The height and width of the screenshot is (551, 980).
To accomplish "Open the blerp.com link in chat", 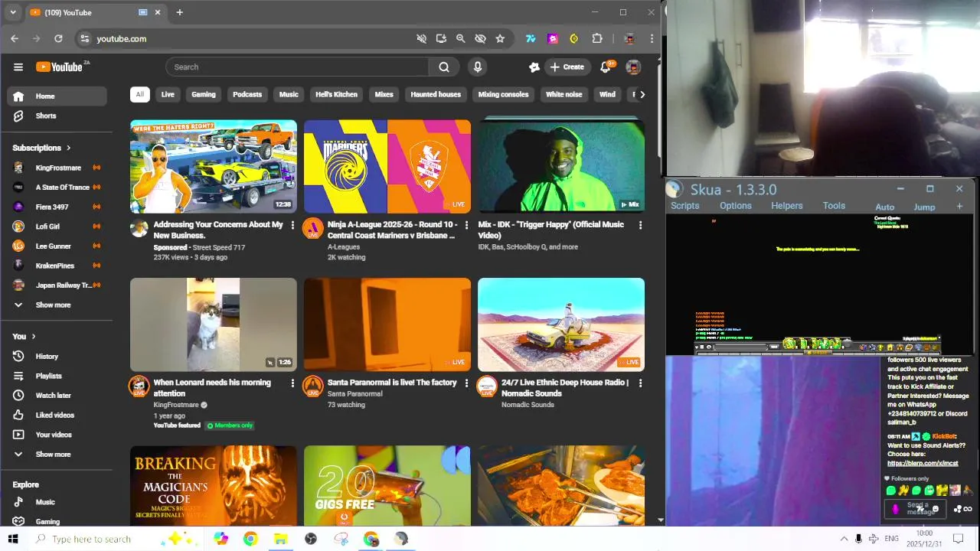I will pyautogui.click(x=923, y=463).
